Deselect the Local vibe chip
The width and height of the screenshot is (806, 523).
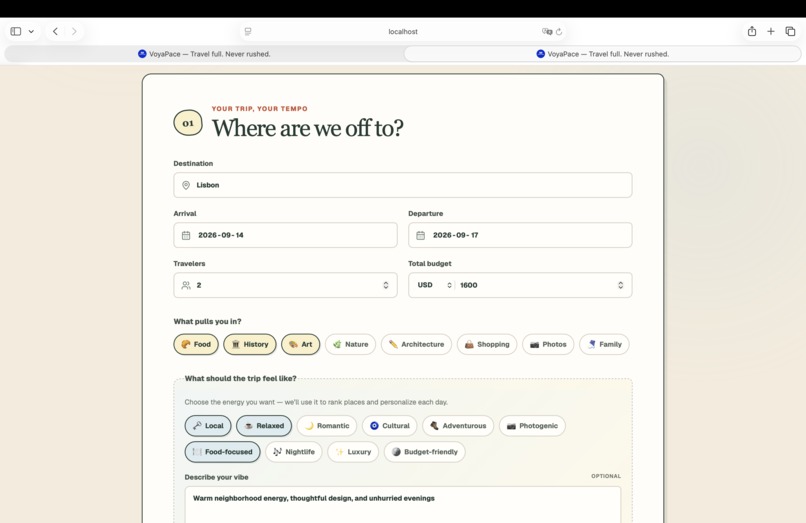pos(208,426)
